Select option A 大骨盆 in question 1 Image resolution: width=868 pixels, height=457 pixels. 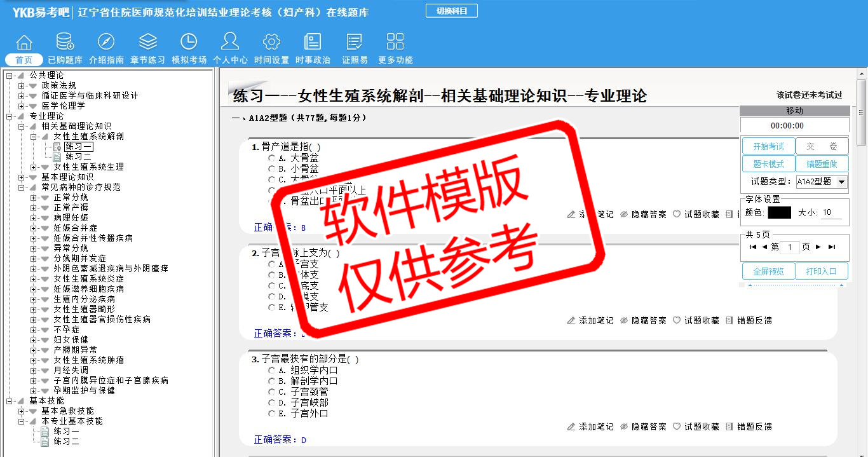[272, 158]
